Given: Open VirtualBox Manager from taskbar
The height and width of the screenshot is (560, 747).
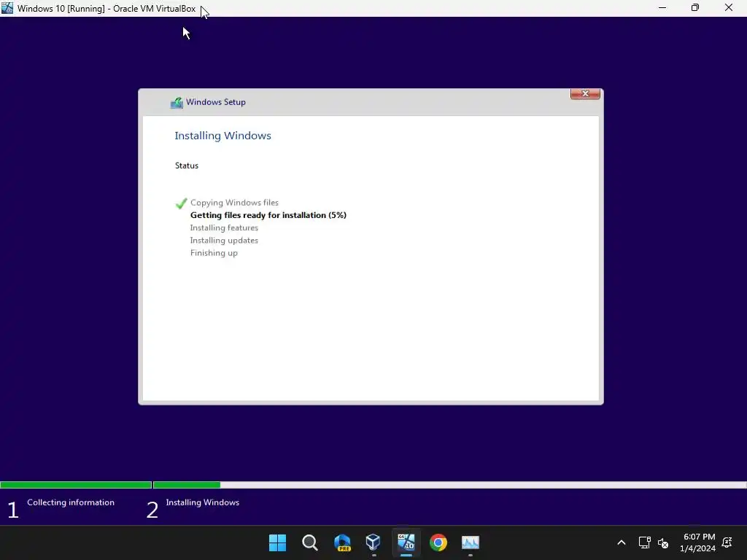Looking at the screenshot, I should [373, 542].
